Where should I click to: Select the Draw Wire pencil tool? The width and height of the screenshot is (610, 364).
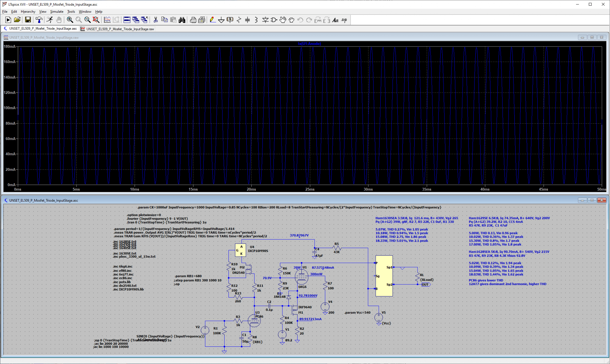[x=212, y=20]
